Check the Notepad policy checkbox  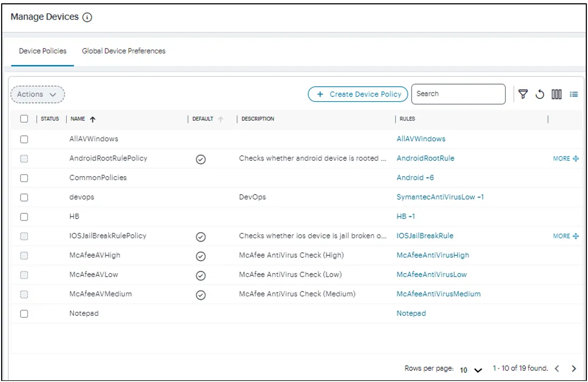24,314
